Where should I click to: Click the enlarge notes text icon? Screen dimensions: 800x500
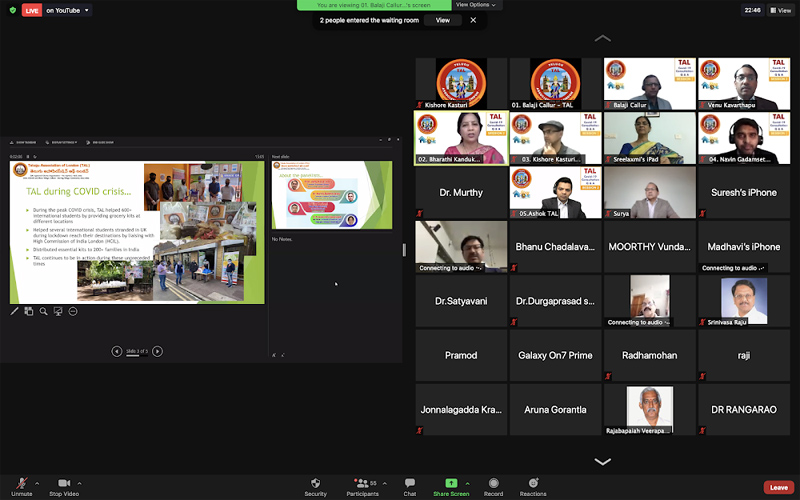pos(274,355)
